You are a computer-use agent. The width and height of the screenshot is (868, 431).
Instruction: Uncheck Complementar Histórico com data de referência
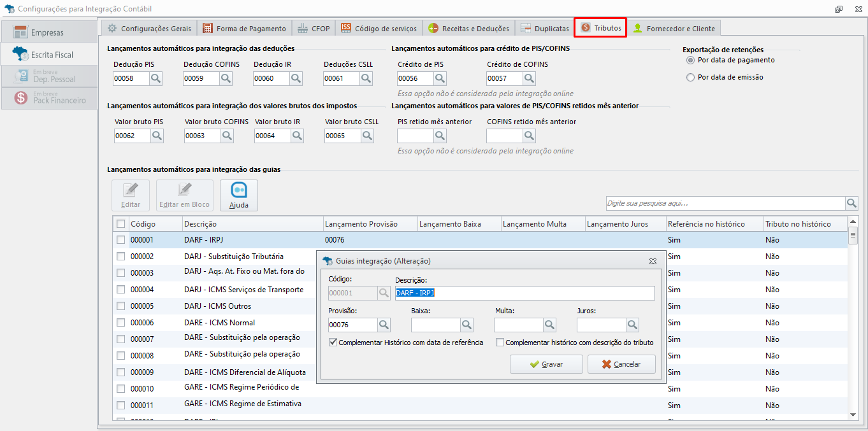pyautogui.click(x=333, y=343)
